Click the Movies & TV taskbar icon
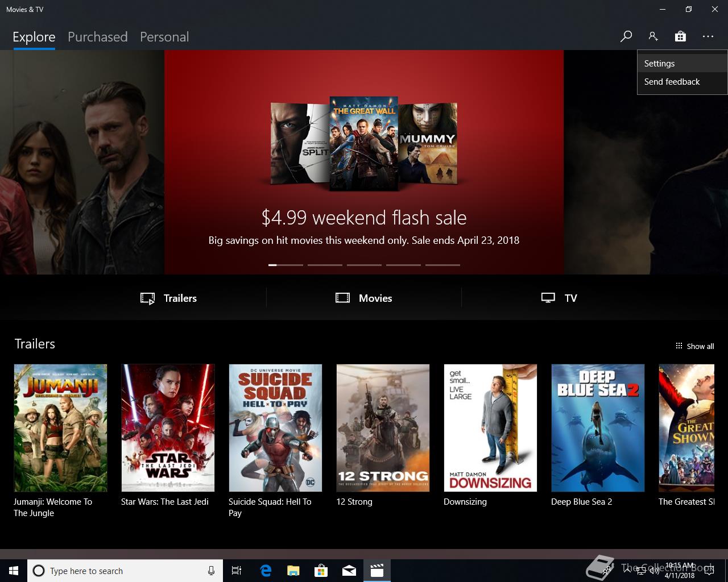Image resolution: width=728 pixels, height=582 pixels. [377, 571]
